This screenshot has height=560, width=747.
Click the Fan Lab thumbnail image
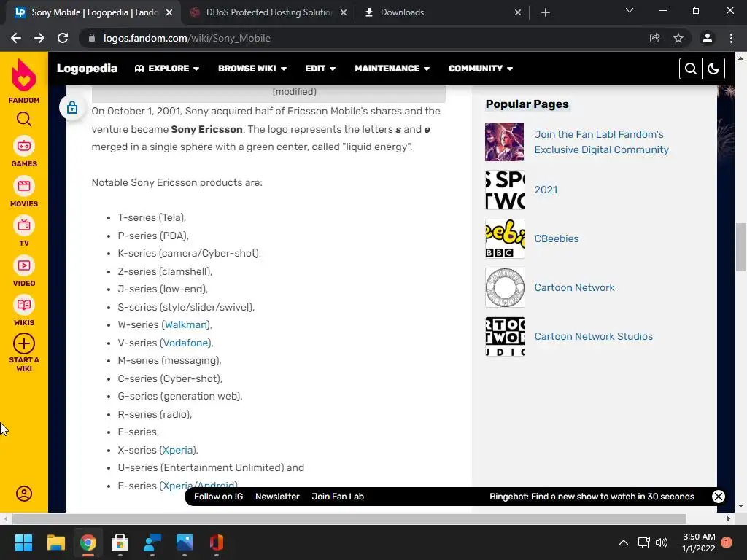tap(505, 142)
